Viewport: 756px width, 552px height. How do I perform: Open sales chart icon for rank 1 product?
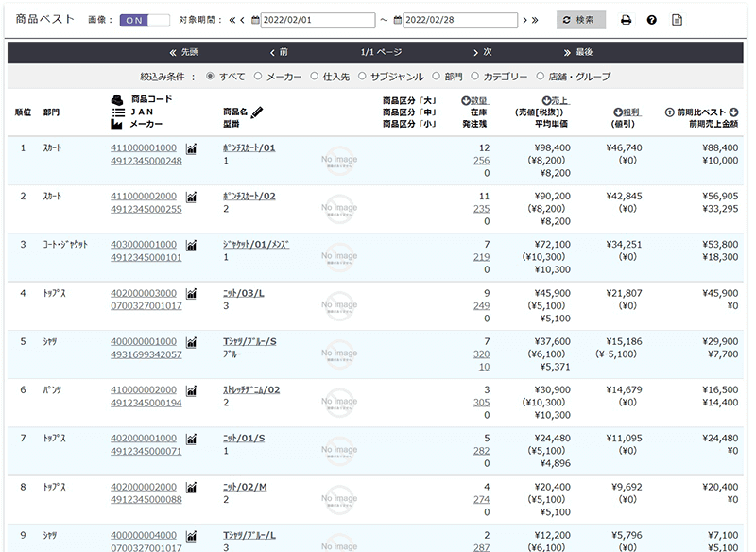[191, 148]
